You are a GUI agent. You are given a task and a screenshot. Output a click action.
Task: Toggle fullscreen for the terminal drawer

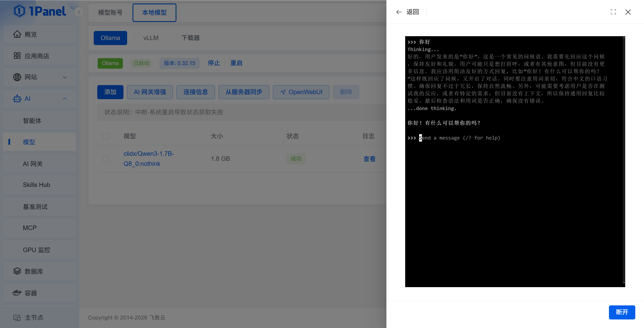tap(613, 12)
